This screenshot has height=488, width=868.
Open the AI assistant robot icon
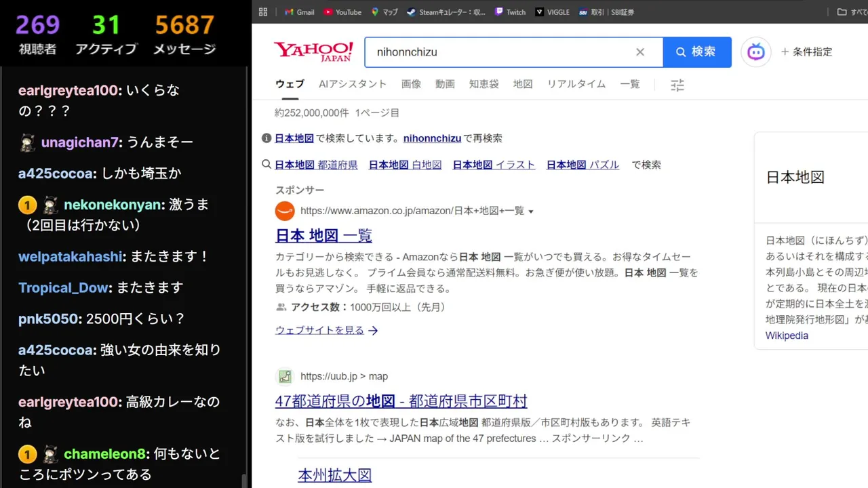coord(756,52)
